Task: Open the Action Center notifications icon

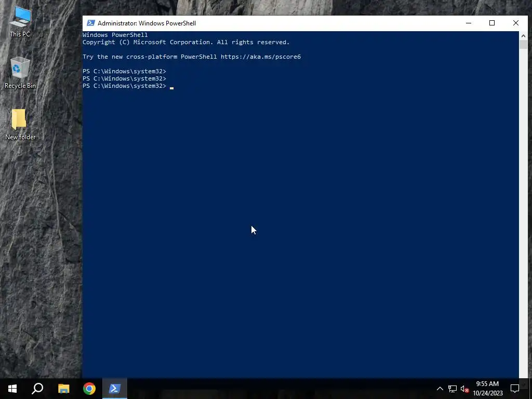Action: click(x=515, y=389)
